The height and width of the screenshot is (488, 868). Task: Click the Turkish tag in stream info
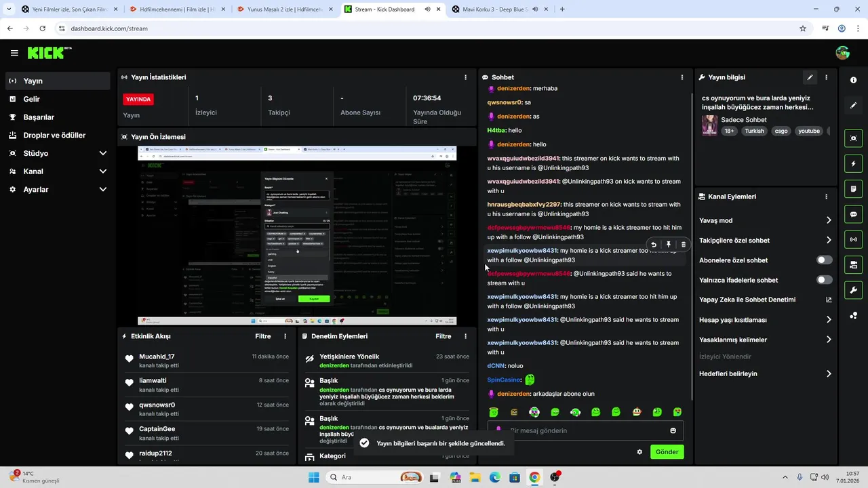pos(754,131)
